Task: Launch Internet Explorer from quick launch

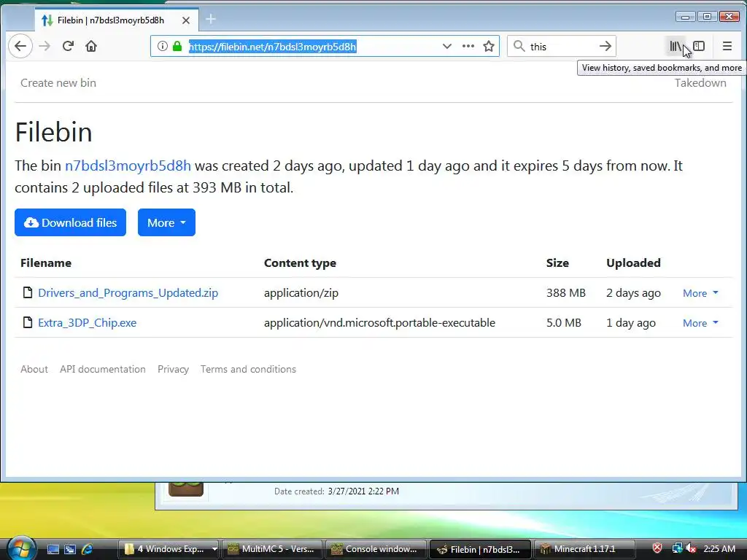Action: (88, 549)
